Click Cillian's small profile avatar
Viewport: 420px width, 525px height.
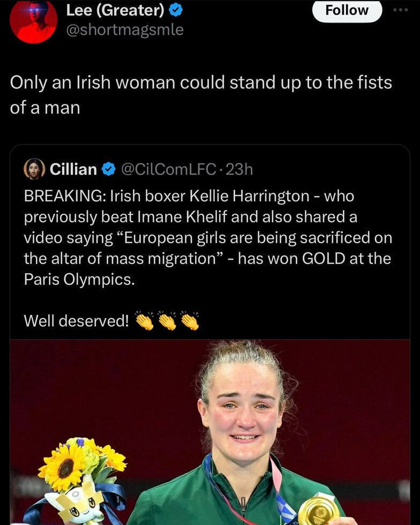click(34, 169)
